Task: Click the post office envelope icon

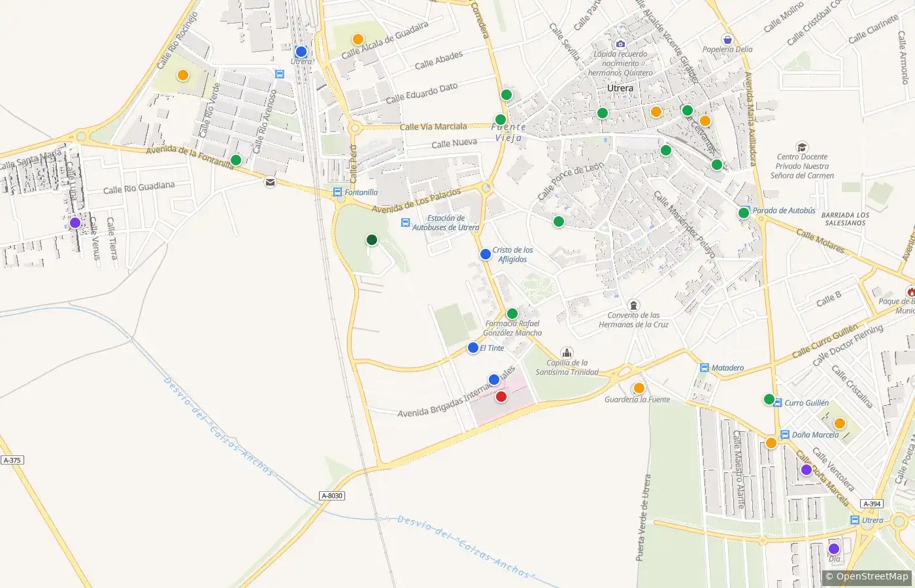Action: point(270,182)
